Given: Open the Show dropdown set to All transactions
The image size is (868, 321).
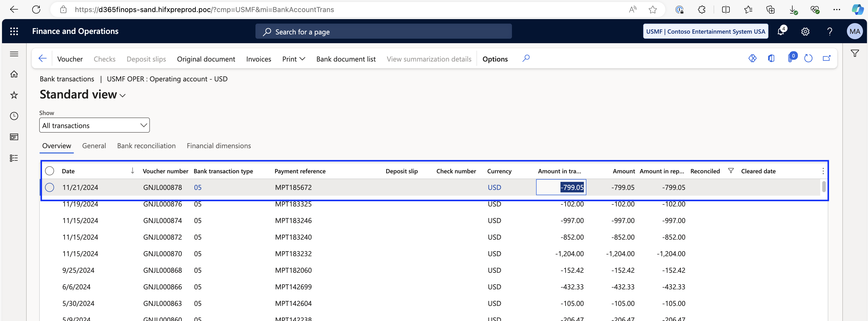Looking at the screenshot, I should 94,125.
